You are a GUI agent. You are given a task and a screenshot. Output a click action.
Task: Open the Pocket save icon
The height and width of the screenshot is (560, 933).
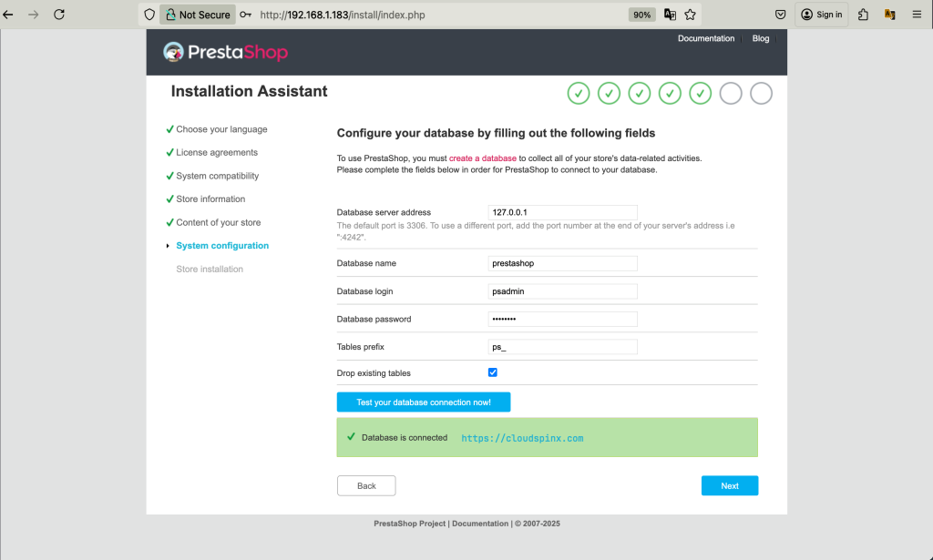(x=781, y=15)
